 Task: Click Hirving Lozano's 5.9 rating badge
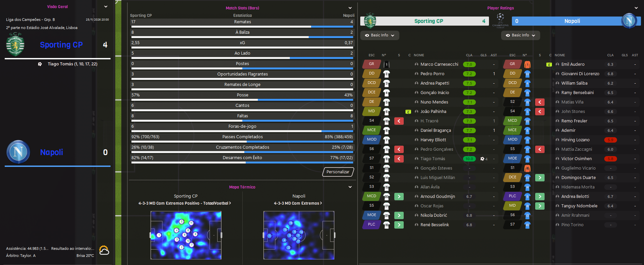(610, 140)
